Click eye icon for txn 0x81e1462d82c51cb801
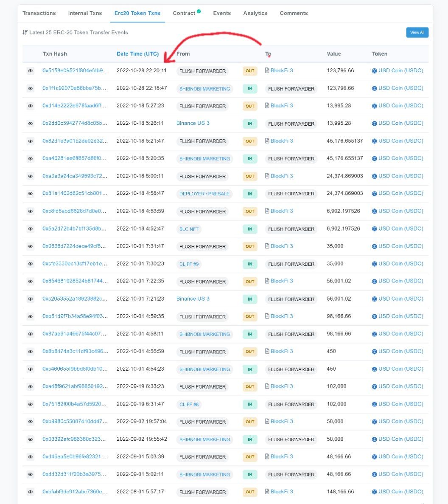The image size is (448, 504). [31, 194]
